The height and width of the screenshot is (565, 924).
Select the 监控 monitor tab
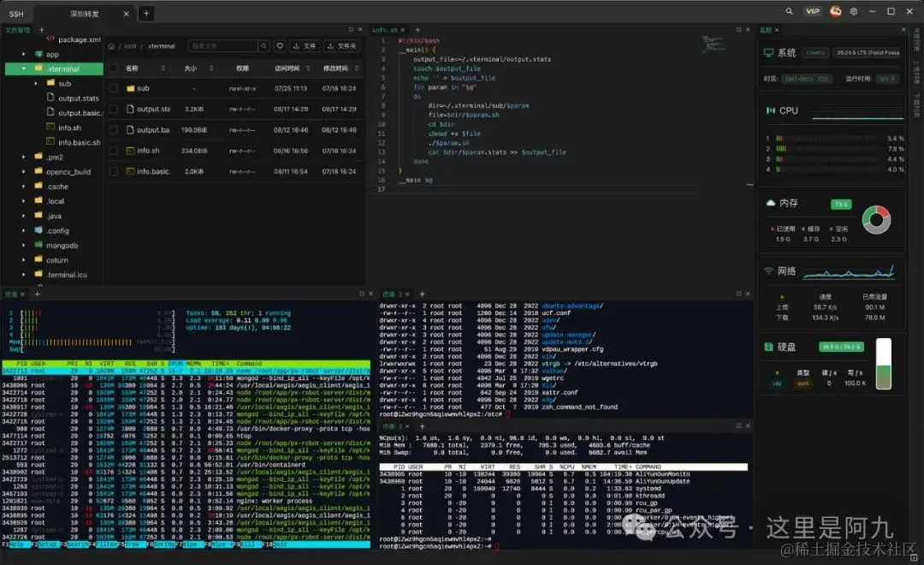766,30
